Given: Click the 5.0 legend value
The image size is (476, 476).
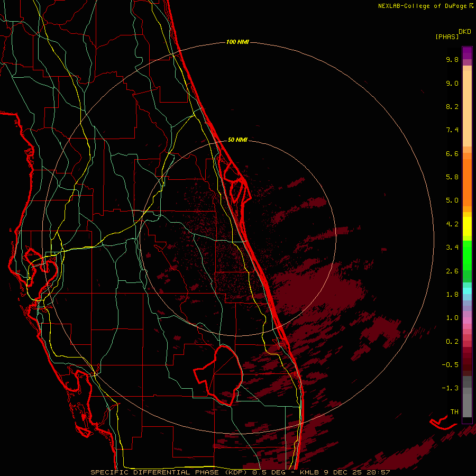Looking at the screenshot, I should (x=452, y=200).
